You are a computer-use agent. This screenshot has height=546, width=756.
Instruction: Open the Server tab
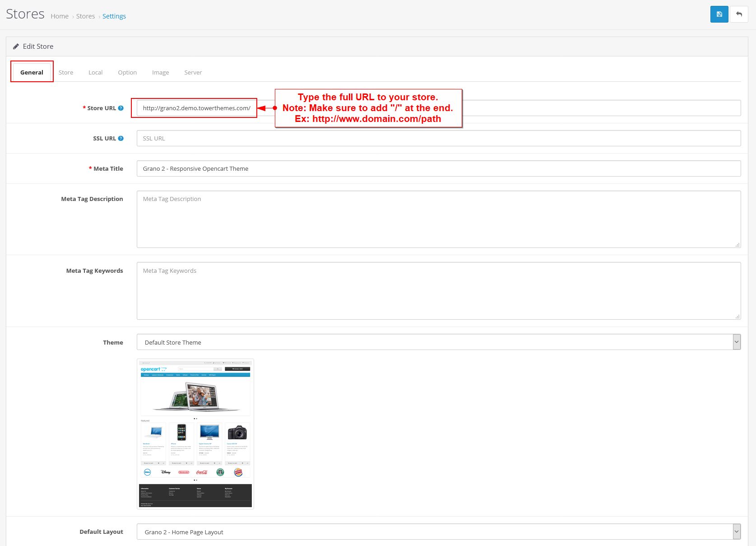click(193, 72)
